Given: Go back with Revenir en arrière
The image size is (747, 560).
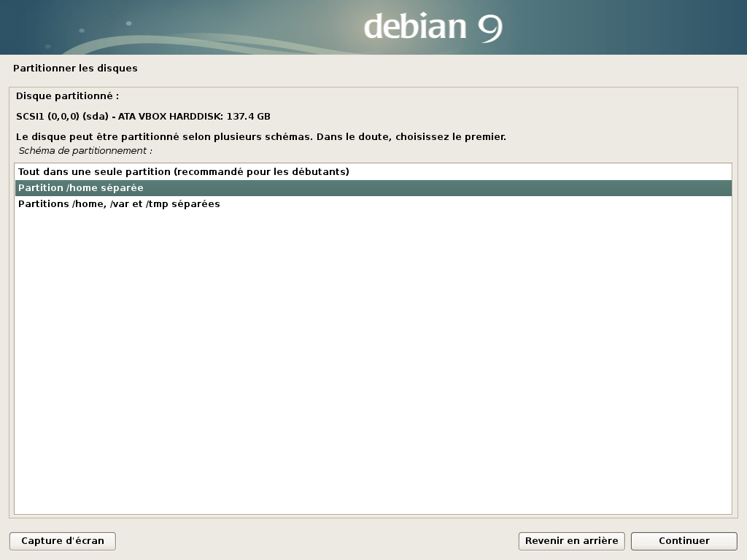Looking at the screenshot, I should coord(572,541).
